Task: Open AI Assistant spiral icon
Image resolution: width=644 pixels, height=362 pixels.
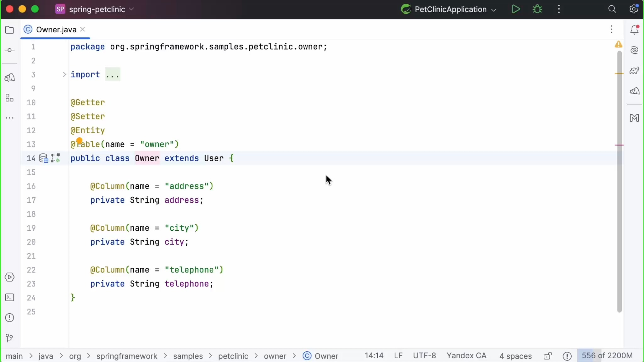Action: tap(635, 50)
